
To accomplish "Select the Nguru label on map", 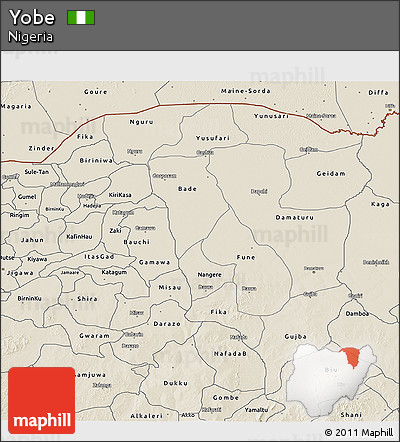I will (x=142, y=122).
